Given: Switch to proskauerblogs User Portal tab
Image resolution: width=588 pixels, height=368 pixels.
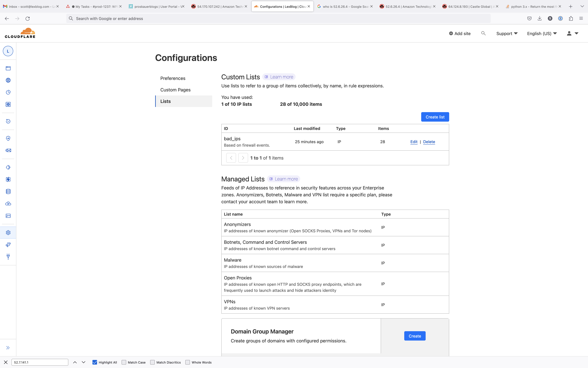Looking at the screenshot, I should click(156, 6).
